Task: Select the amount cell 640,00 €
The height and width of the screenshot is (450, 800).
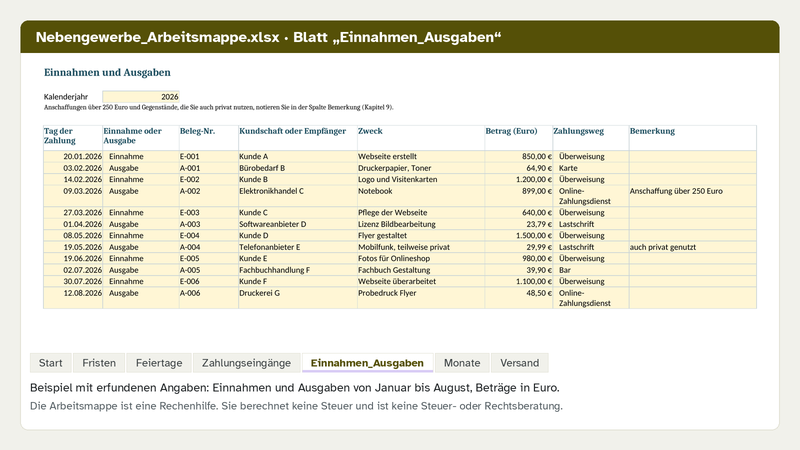Action: coord(518,213)
